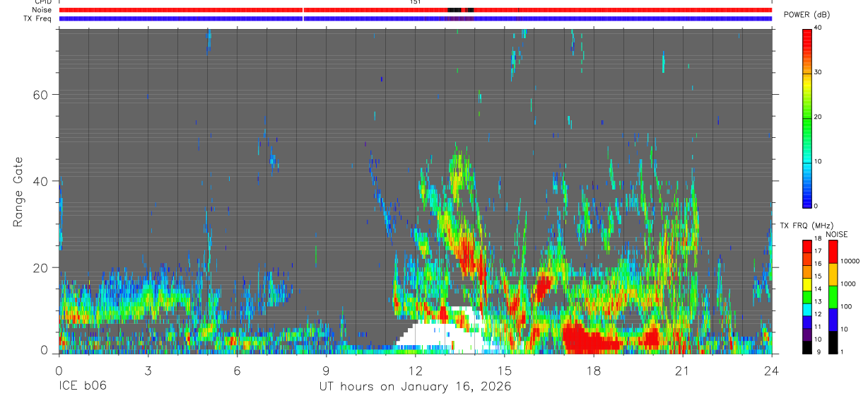Click x-axis hour tick label 6
868x401 pixels.
pos(237,371)
